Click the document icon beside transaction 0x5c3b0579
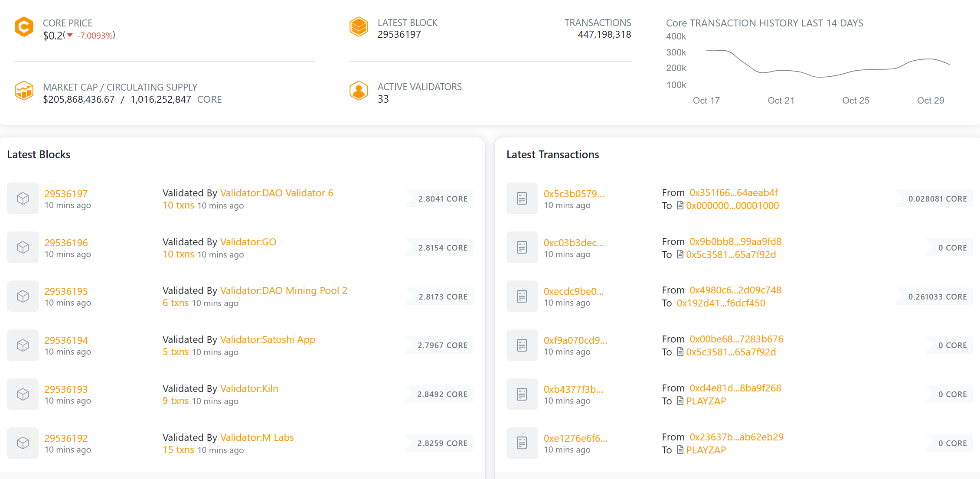The width and height of the screenshot is (980, 479). [522, 198]
